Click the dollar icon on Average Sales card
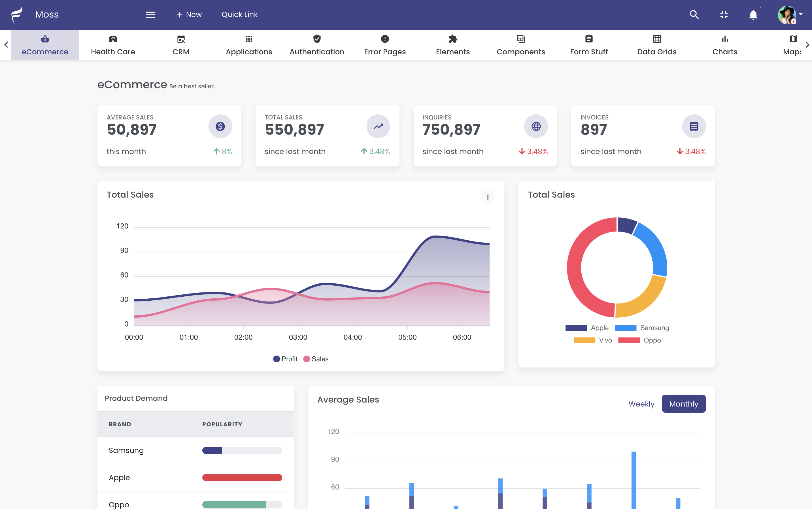The height and width of the screenshot is (509, 812). tap(220, 126)
